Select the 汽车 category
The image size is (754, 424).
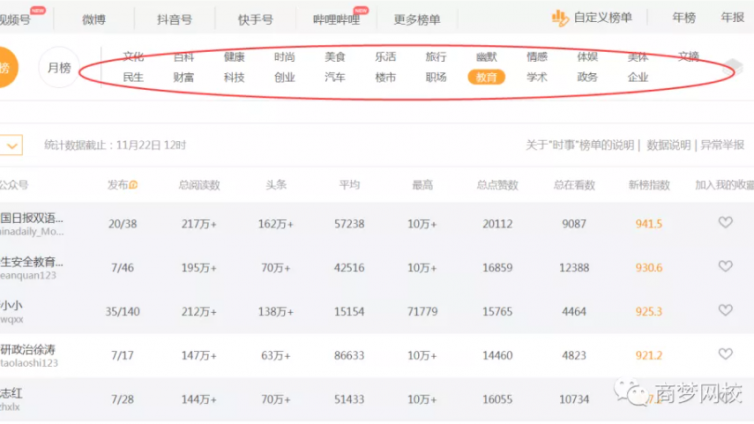tap(335, 77)
